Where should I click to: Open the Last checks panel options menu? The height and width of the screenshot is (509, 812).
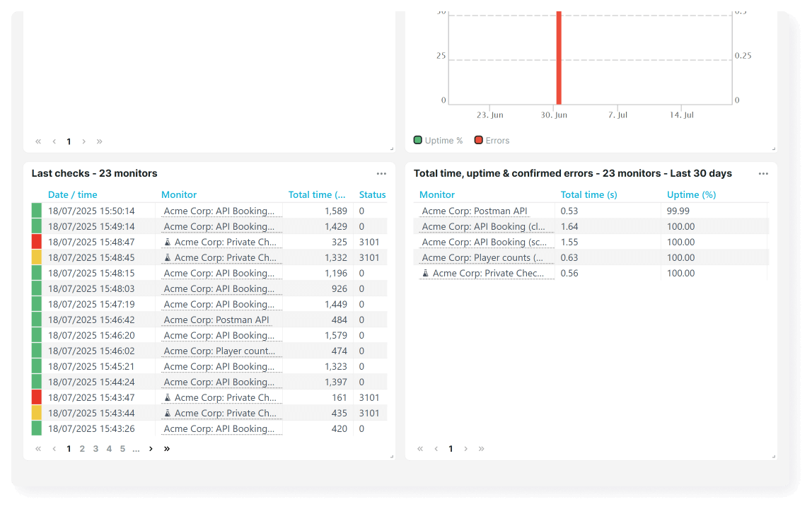[x=381, y=173]
